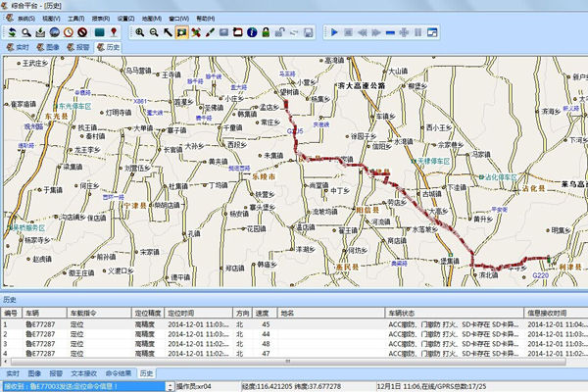Screen dimensions: 588x392
Task: Toggle the highlighted yellow map tool
Action: (x=181, y=32)
